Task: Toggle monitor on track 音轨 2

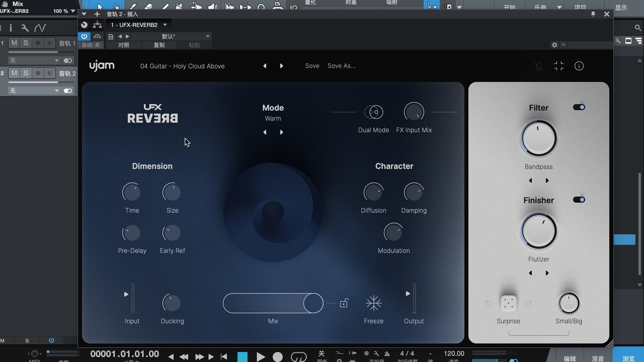Action: click(50, 73)
